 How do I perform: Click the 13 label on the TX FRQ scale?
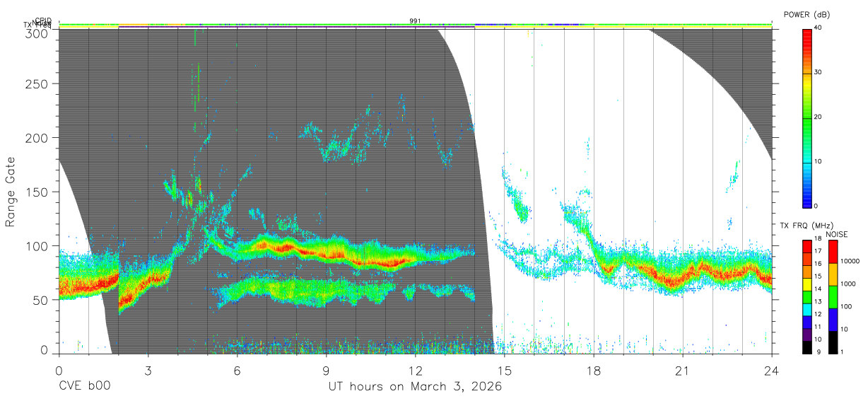tap(819, 302)
